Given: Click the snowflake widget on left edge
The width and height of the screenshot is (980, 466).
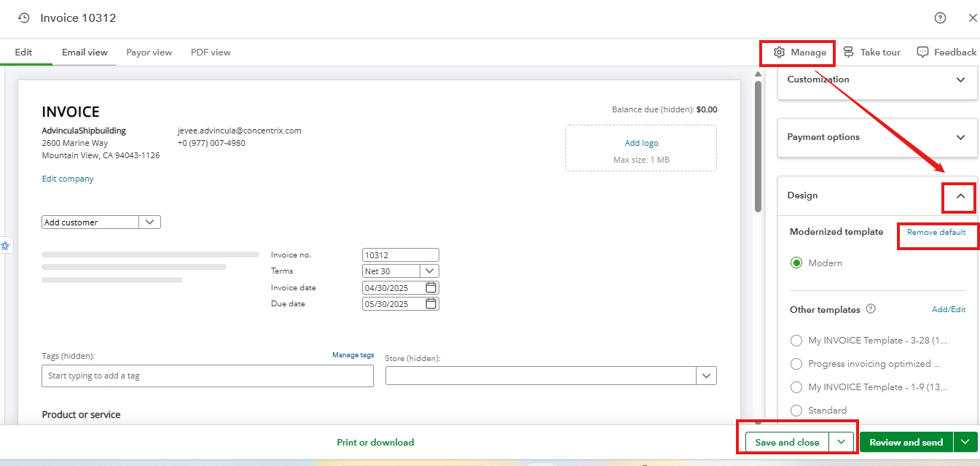Looking at the screenshot, I should (4, 246).
